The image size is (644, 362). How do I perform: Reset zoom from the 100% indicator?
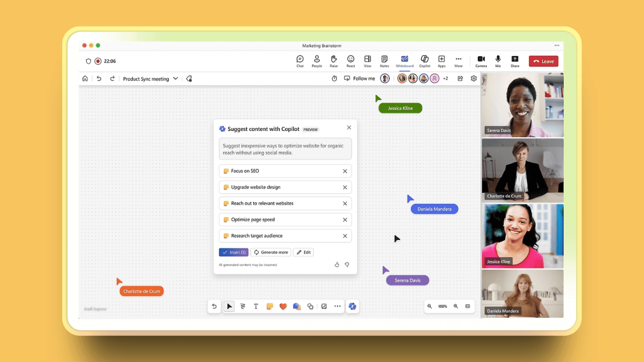click(x=442, y=306)
